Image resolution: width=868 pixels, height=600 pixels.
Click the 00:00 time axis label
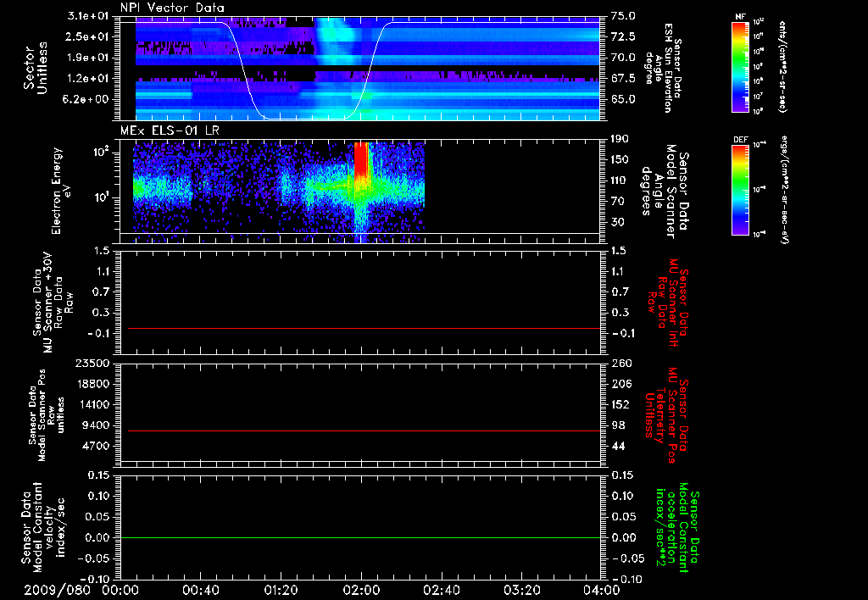(120, 590)
